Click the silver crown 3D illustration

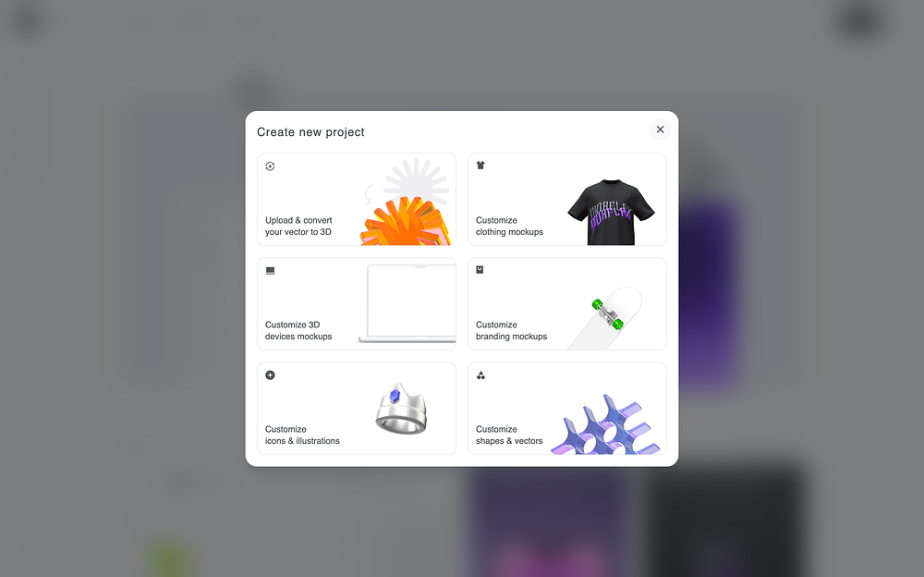401,409
